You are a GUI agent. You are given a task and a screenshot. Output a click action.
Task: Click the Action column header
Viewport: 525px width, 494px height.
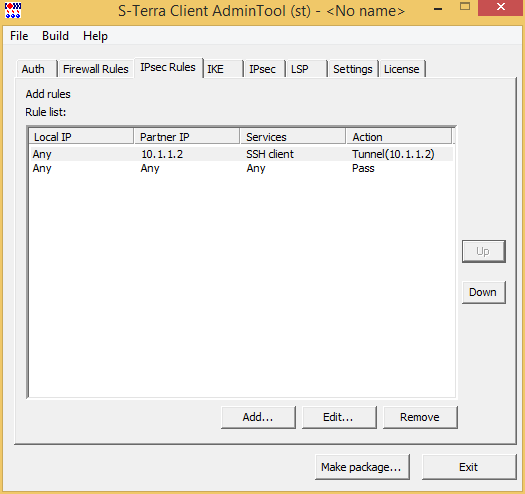pyautogui.click(x=399, y=137)
